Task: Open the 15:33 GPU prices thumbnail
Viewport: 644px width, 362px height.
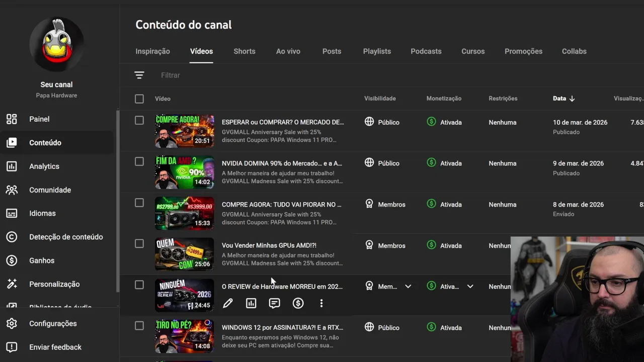Action: coord(184,213)
